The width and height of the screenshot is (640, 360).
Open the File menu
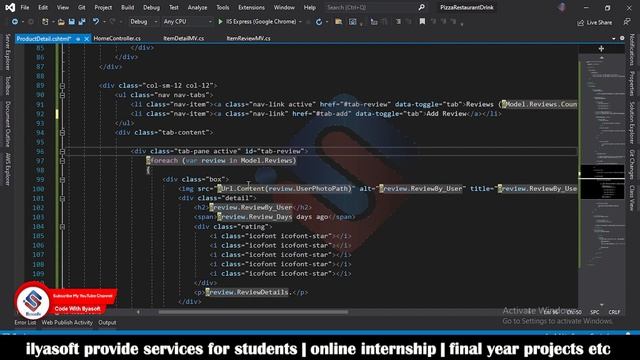tap(24, 7)
